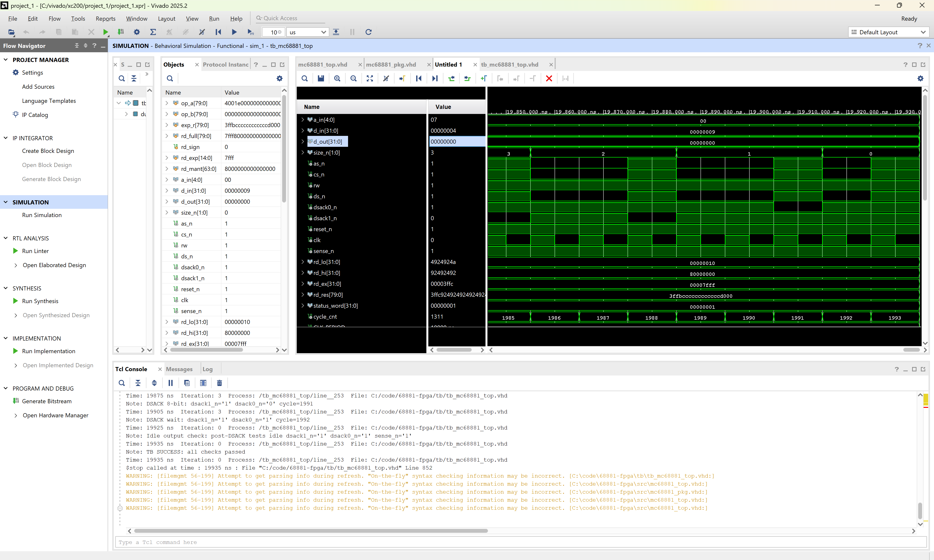Expand the rd_res[79:0] signal in waveform
The height and width of the screenshot is (560, 934).
point(302,295)
